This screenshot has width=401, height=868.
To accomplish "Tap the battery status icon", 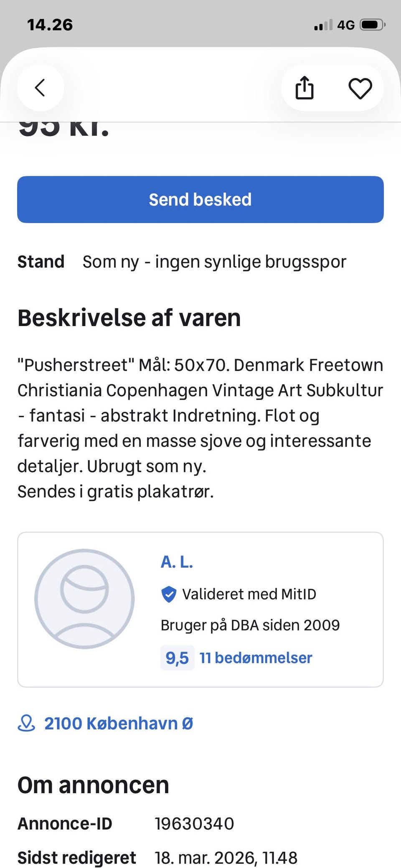I will point(373,25).
